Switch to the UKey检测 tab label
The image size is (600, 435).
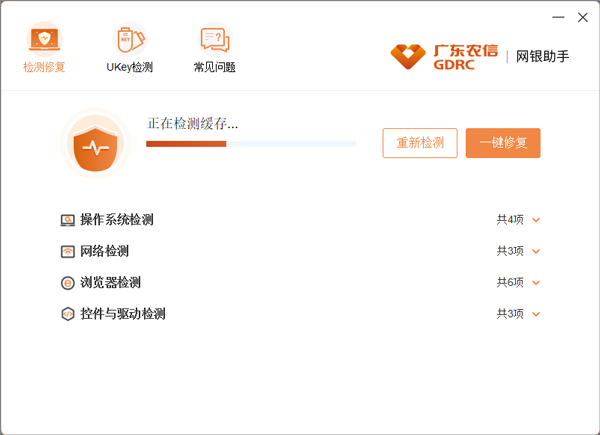point(130,67)
